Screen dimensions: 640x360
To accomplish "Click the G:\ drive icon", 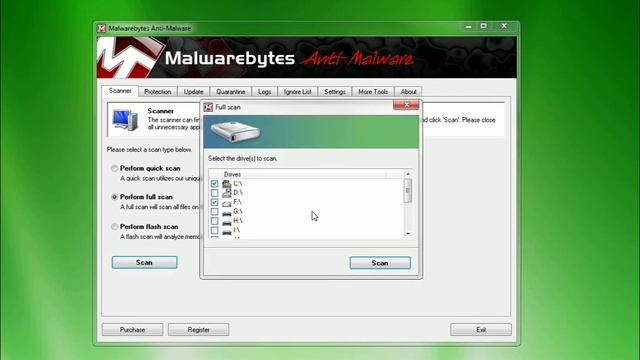I will coord(227,212).
